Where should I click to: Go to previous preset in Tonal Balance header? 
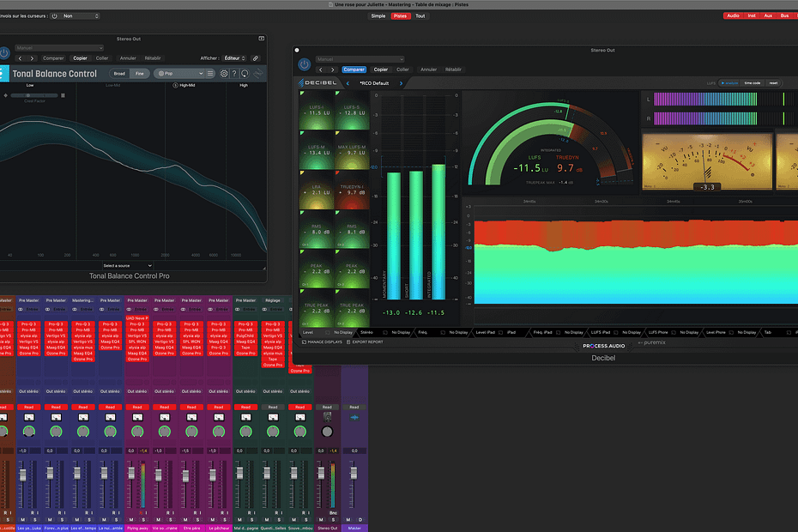pos(21,58)
